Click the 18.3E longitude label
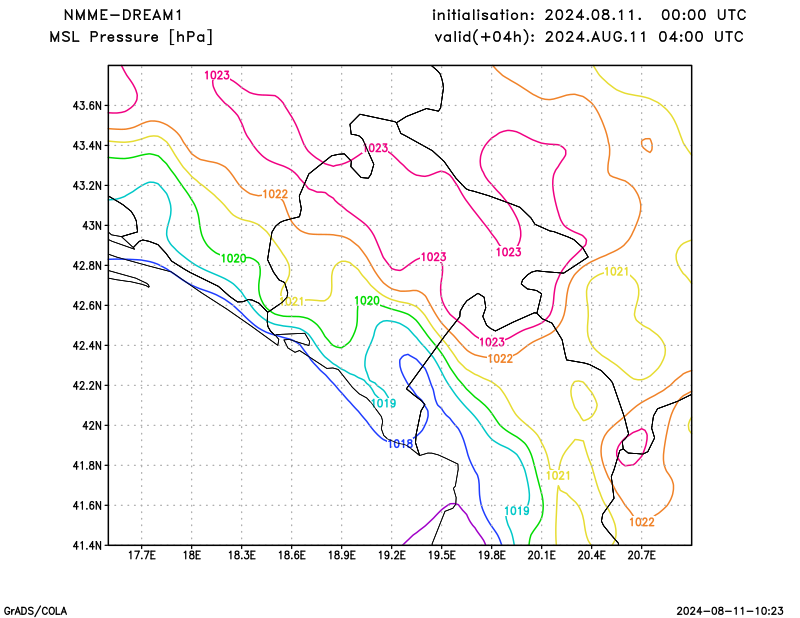800x618 pixels. pyautogui.click(x=241, y=555)
